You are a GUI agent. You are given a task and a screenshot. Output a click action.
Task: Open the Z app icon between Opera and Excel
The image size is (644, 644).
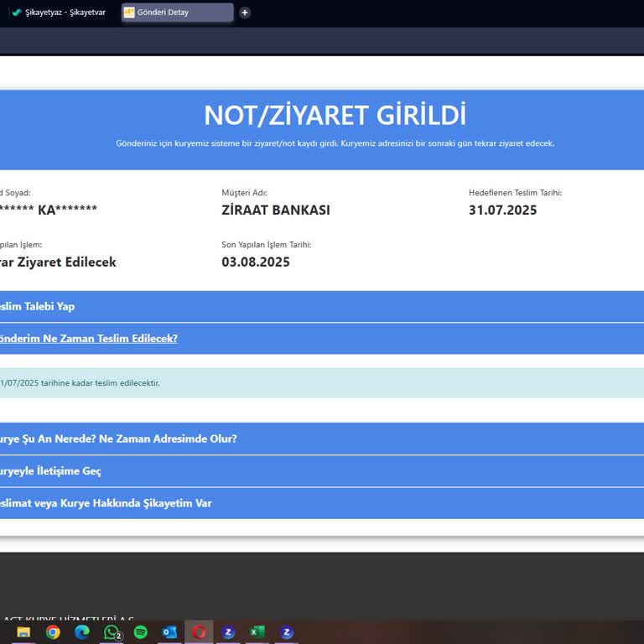pos(228,632)
